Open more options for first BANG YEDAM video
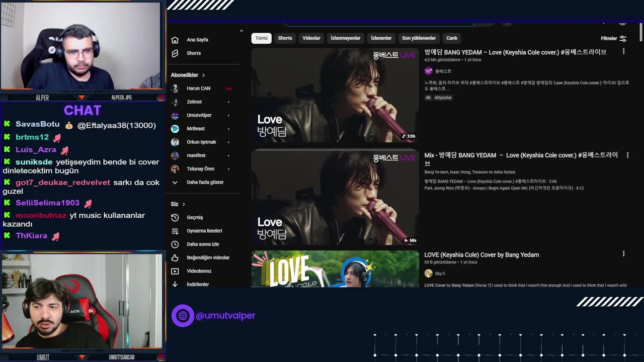Screen dimensions: 644x362 623,51
